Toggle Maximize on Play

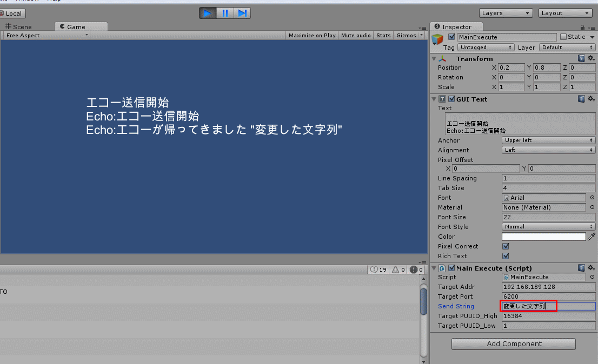pos(312,36)
